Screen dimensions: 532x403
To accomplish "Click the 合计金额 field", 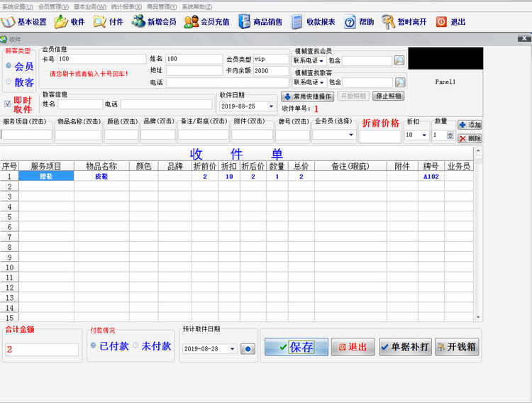I will (x=42, y=349).
